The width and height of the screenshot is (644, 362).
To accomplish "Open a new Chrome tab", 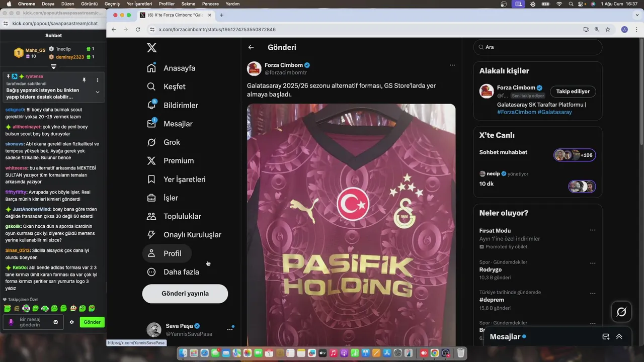I will 221,15.
